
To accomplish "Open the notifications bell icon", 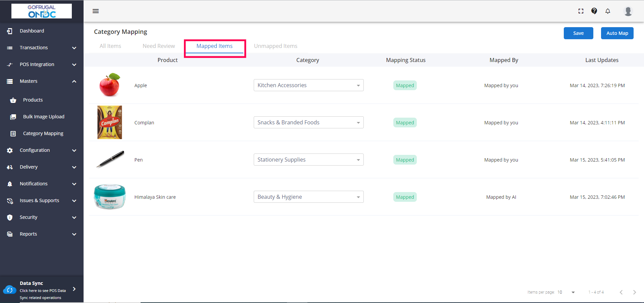I will [608, 11].
